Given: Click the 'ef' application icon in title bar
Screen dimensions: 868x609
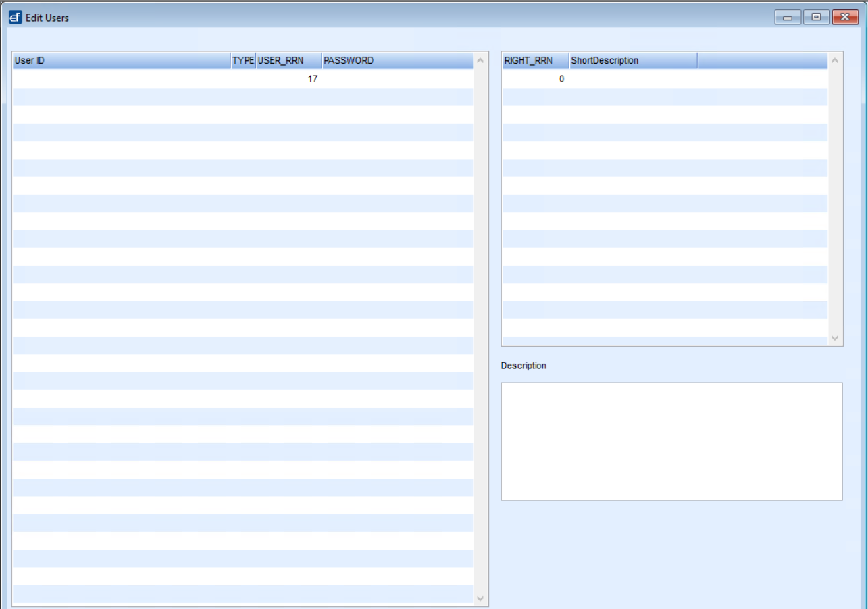Looking at the screenshot, I should [x=15, y=18].
